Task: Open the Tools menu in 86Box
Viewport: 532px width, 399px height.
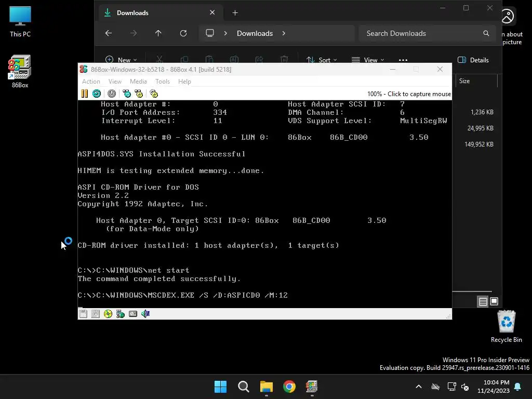Action: [x=163, y=82]
